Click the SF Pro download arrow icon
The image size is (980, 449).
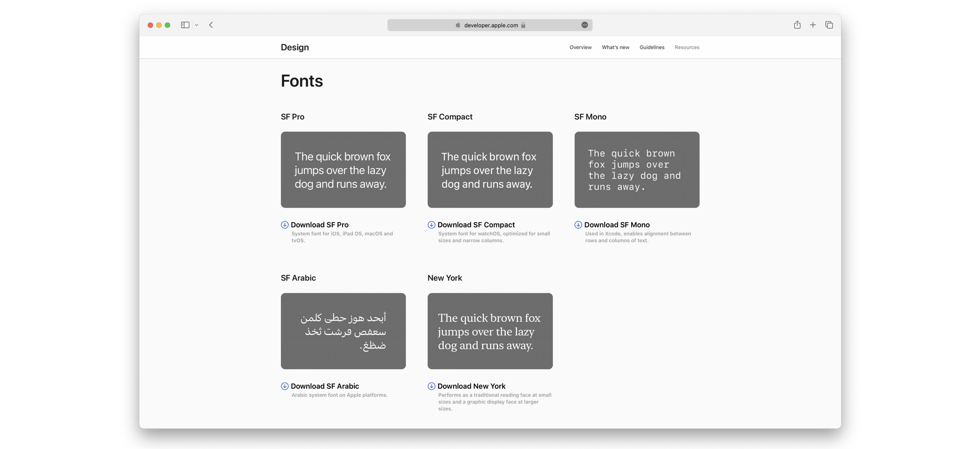[x=285, y=225]
